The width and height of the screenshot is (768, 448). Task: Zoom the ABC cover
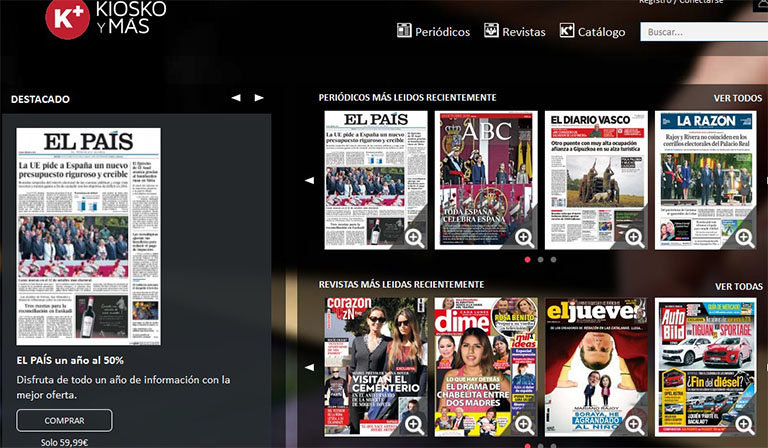(x=524, y=237)
